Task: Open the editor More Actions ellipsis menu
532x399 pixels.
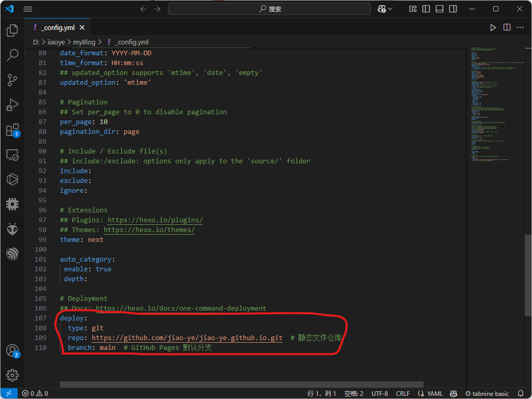Action: pyautogui.click(x=521, y=27)
